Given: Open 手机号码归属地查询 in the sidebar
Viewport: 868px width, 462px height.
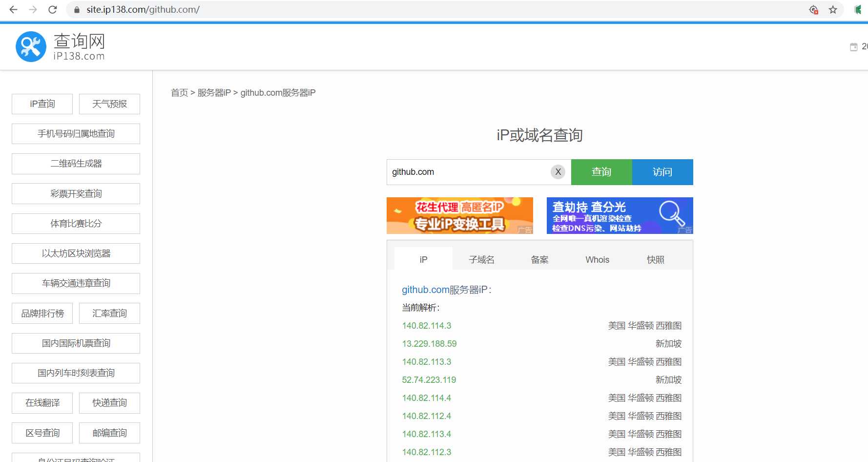Looking at the screenshot, I should click(x=76, y=134).
